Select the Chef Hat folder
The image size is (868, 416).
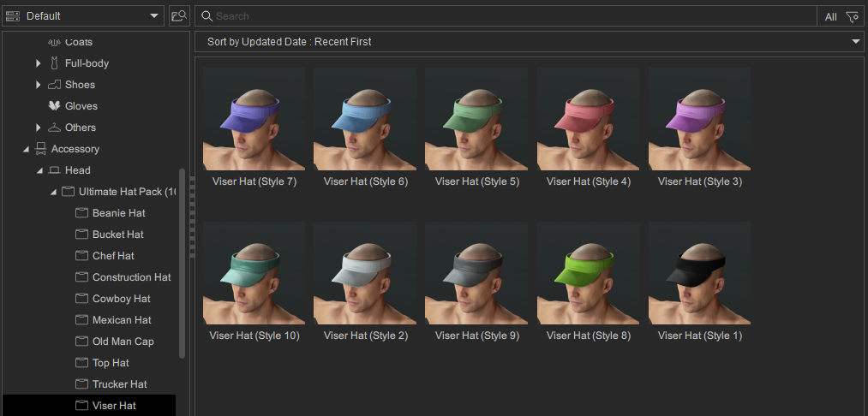(113, 256)
